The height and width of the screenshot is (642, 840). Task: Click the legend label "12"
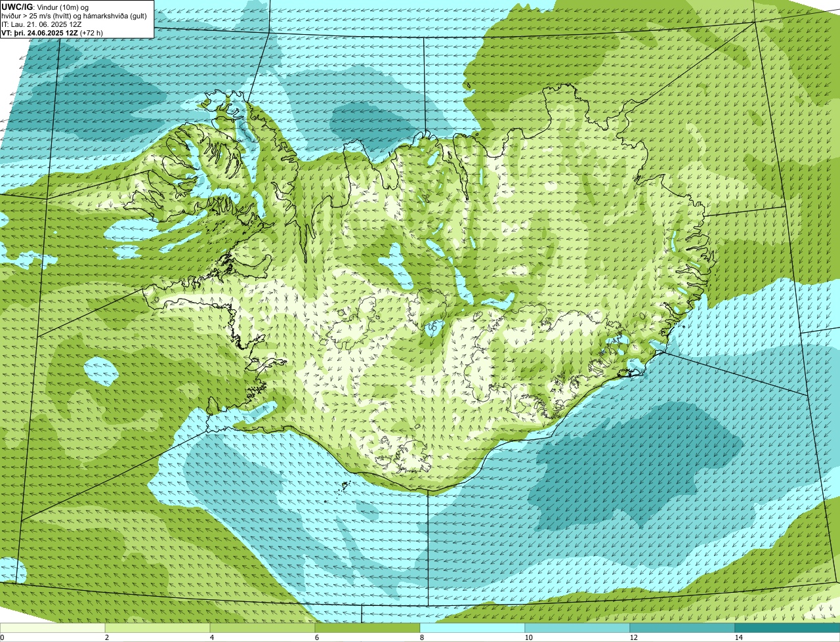(633, 637)
